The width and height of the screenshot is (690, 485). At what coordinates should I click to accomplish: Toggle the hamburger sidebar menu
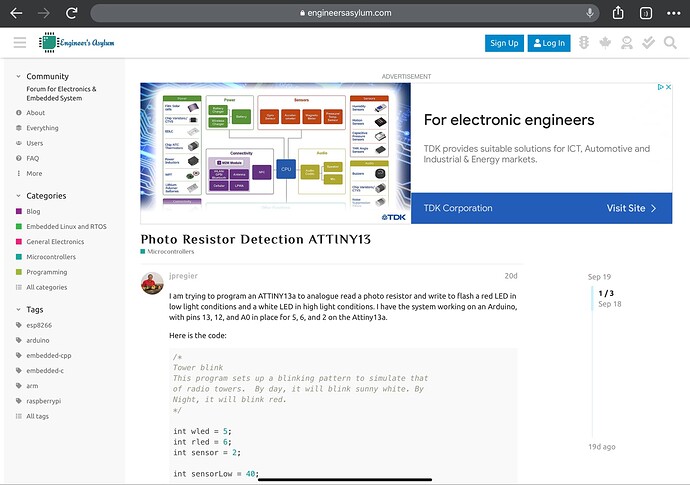coord(20,43)
